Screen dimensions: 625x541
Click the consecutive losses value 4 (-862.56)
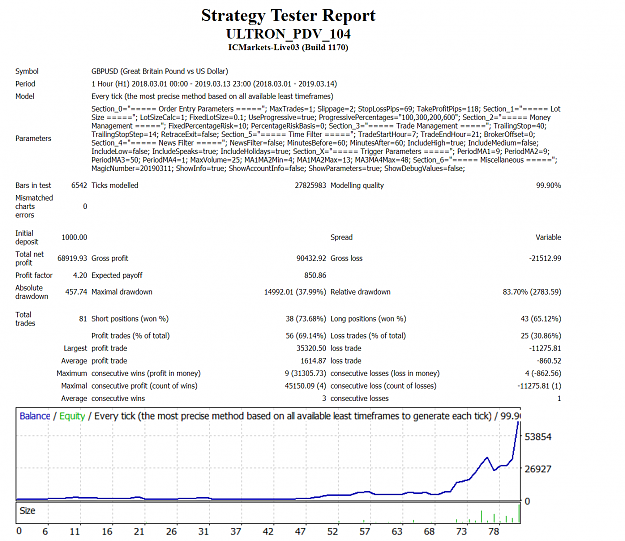click(543, 374)
